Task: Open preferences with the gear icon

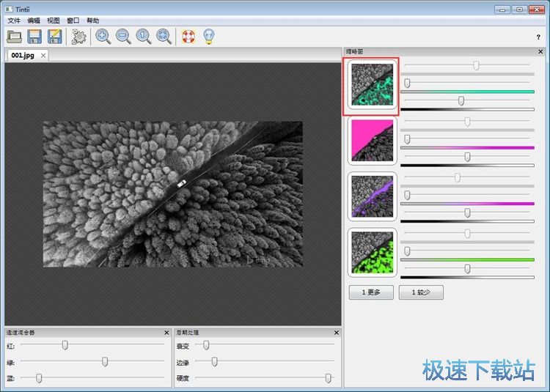Action: (x=79, y=37)
